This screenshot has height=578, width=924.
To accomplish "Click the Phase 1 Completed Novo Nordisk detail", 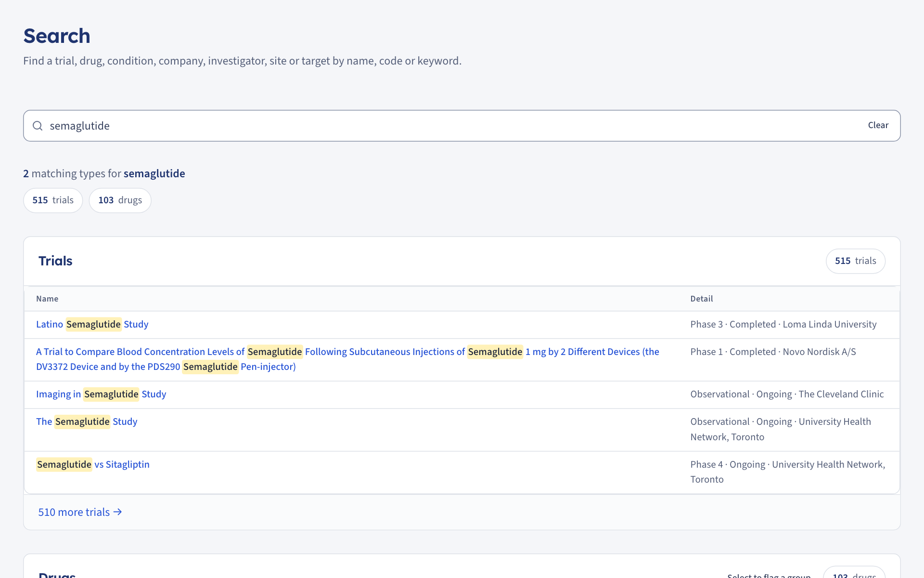I will pos(773,352).
